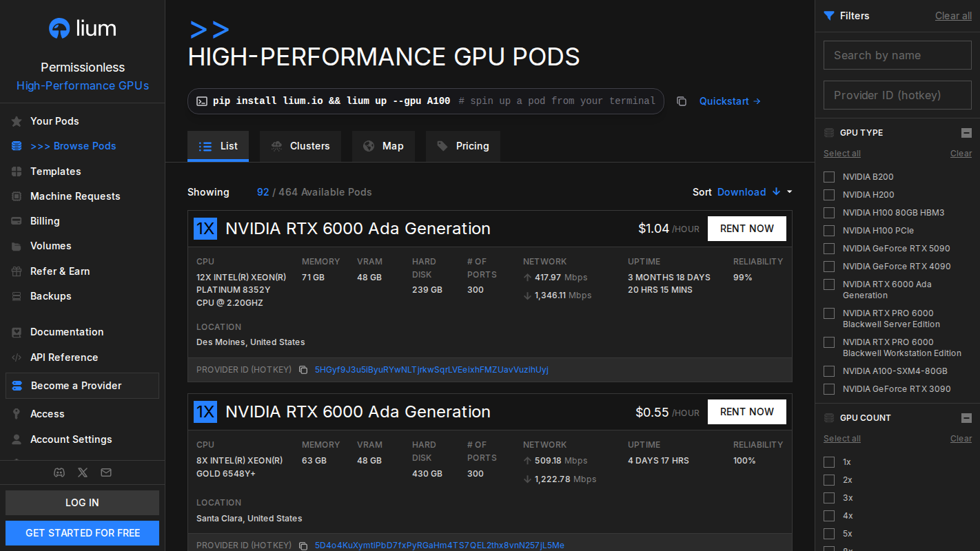980x551 pixels.
Task: Open the Pricing tab
Action: (x=463, y=146)
